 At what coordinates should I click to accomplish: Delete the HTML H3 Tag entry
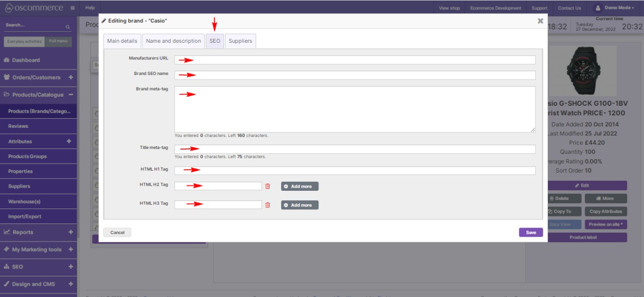coord(268,205)
